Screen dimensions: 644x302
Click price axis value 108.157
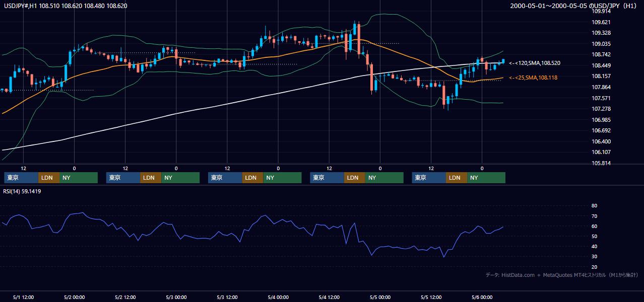(x=601, y=77)
